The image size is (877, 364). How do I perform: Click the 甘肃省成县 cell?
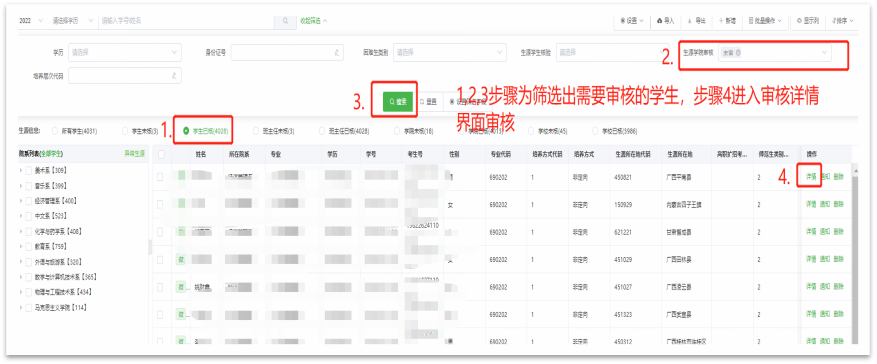point(680,231)
